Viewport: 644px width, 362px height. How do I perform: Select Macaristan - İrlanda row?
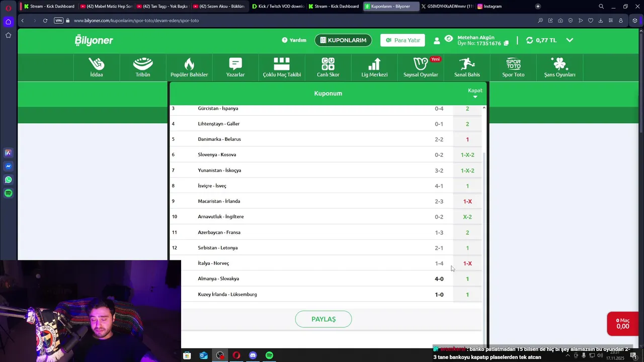click(x=326, y=201)
